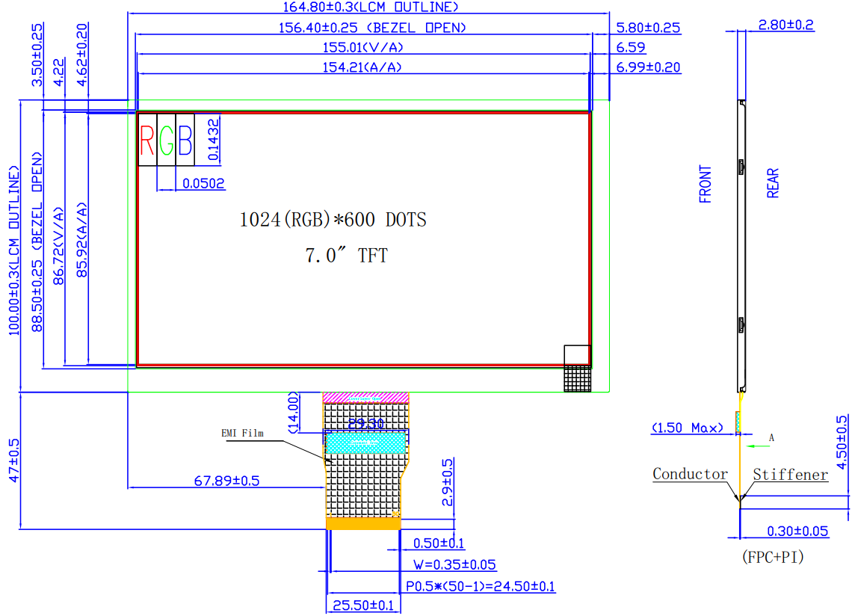Select the (FPC+PI) note text

point(773,557)
